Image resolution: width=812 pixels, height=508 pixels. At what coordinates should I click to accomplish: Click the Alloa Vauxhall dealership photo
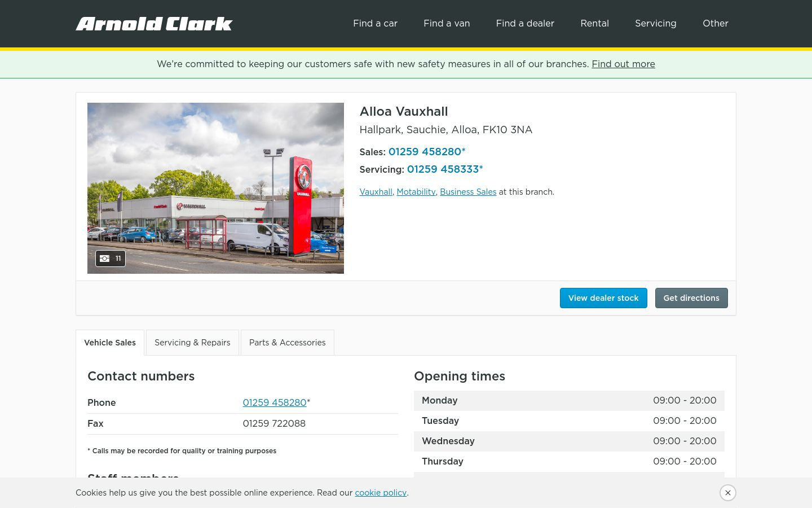215,188
